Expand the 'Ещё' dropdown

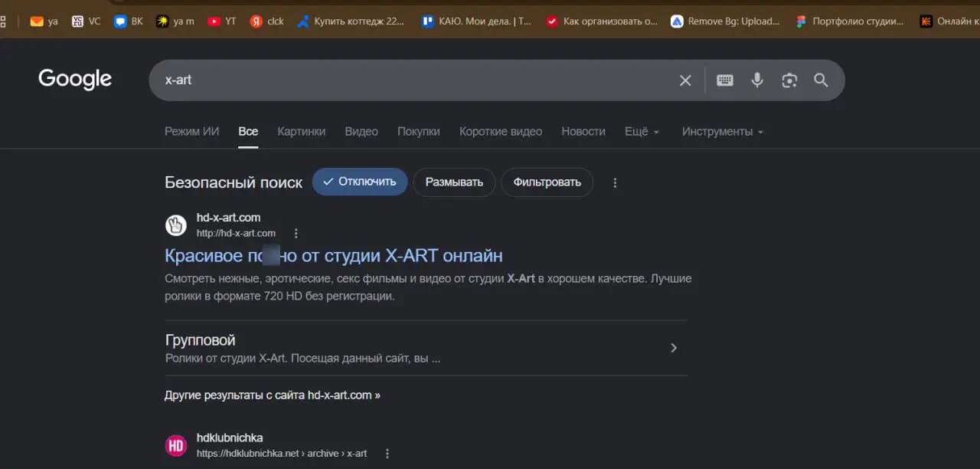(642, 132)
